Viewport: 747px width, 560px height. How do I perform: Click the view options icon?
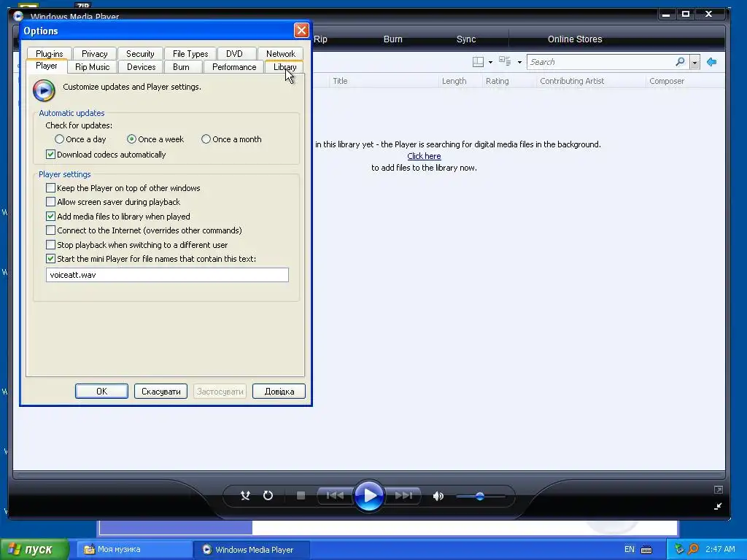coord(505,61)
